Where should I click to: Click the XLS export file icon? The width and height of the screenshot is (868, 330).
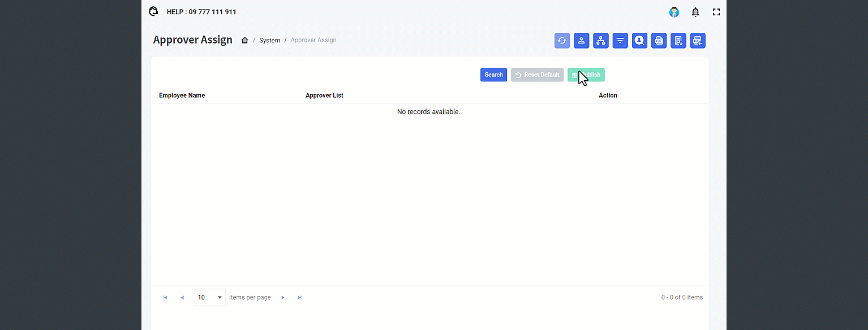pyautogui.click(x=659, y=41)
